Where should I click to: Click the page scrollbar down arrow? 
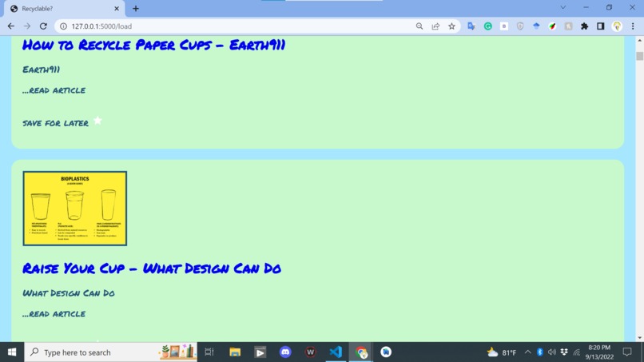[x=639, y=338]
